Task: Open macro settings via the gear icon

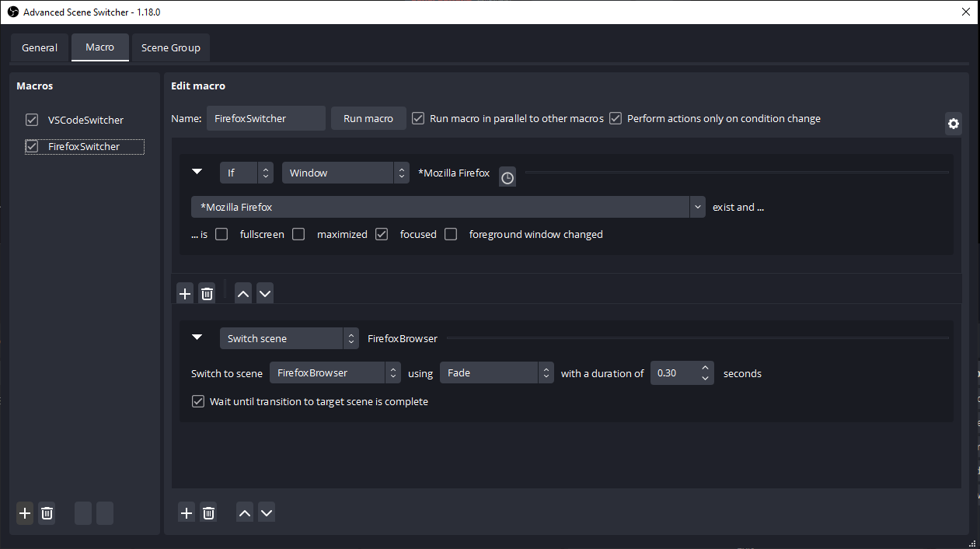Action: (x=954, y=123)
